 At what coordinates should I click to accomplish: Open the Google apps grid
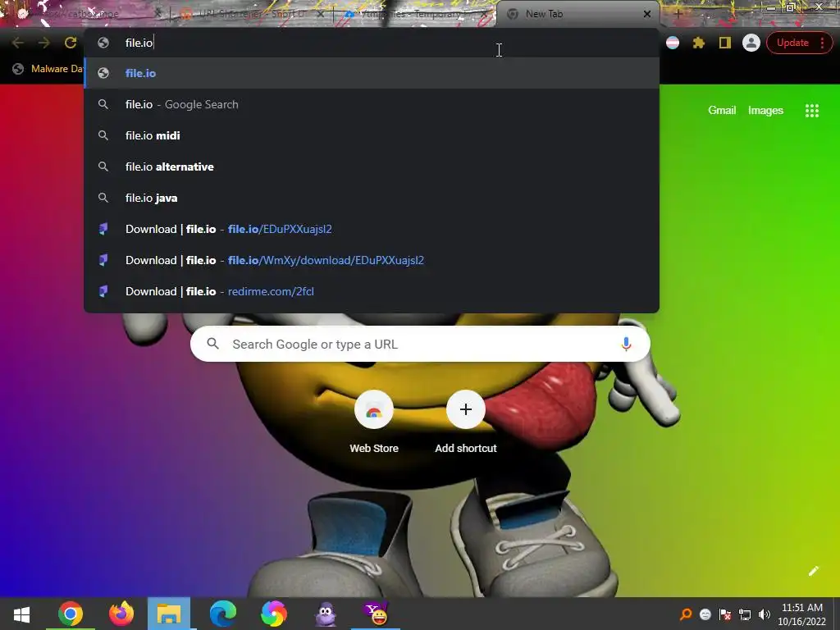811,111
